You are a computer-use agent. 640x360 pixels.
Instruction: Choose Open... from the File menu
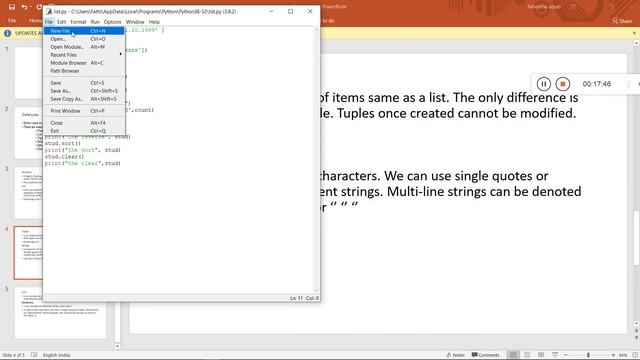tap(84, 39)
